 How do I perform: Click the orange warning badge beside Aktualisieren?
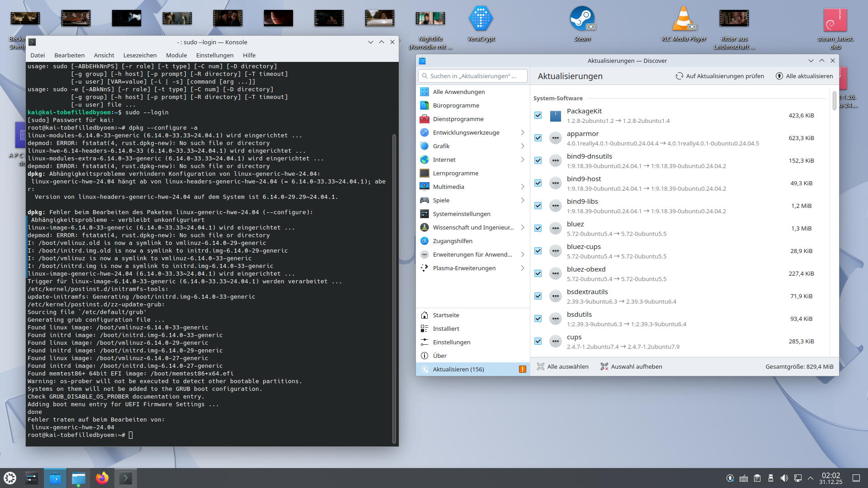click(x=522, y=369)
